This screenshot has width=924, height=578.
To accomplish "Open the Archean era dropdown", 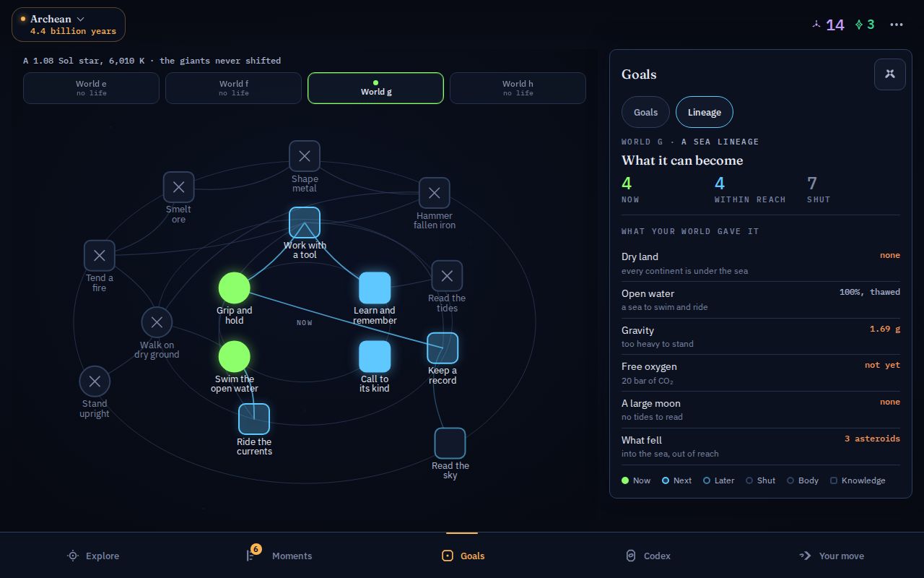I will [x=69, y=25].
